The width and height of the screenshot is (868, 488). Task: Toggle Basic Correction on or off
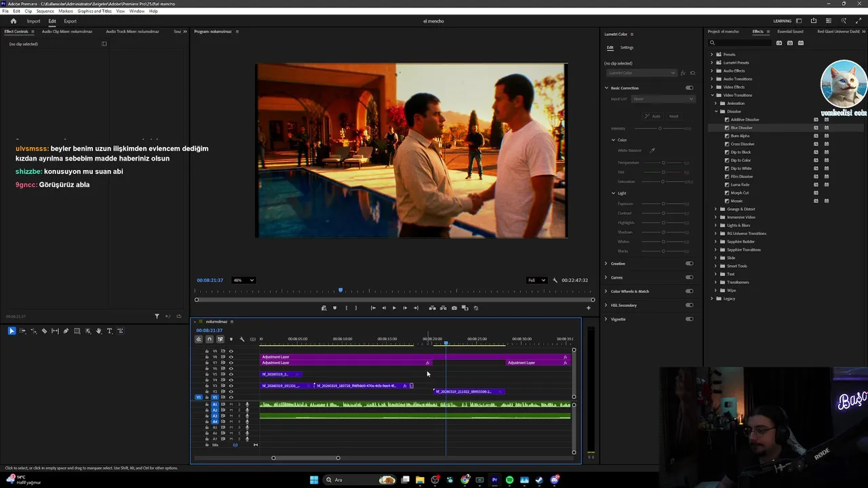[x=689, y=88]
